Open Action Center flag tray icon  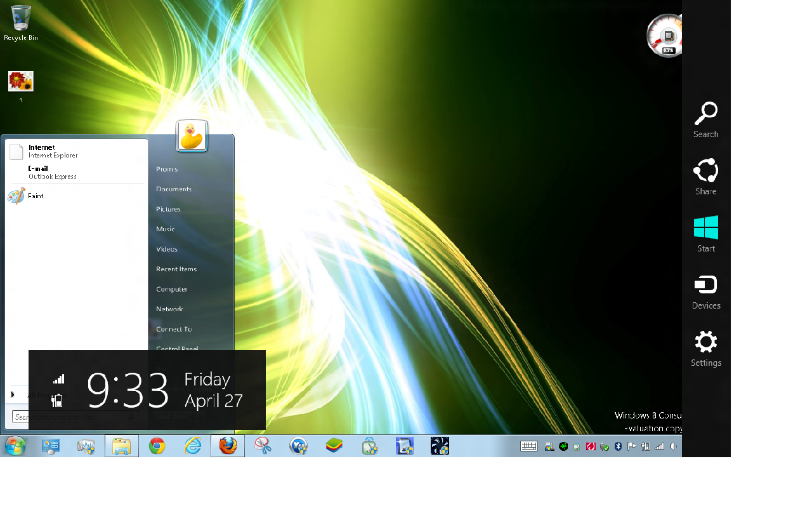click(632, 446)
